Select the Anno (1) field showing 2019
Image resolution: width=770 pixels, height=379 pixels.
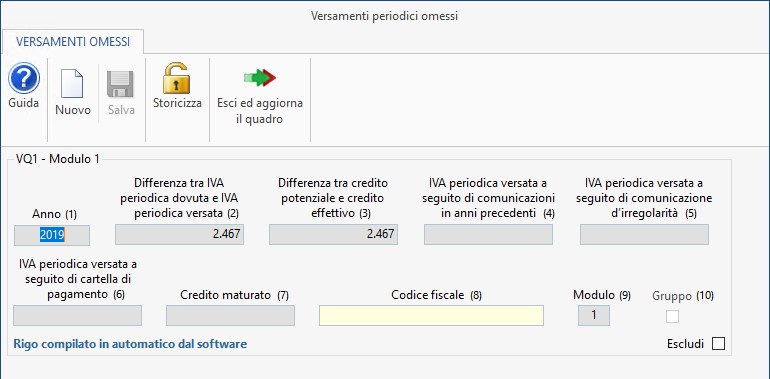pos(52,235)
